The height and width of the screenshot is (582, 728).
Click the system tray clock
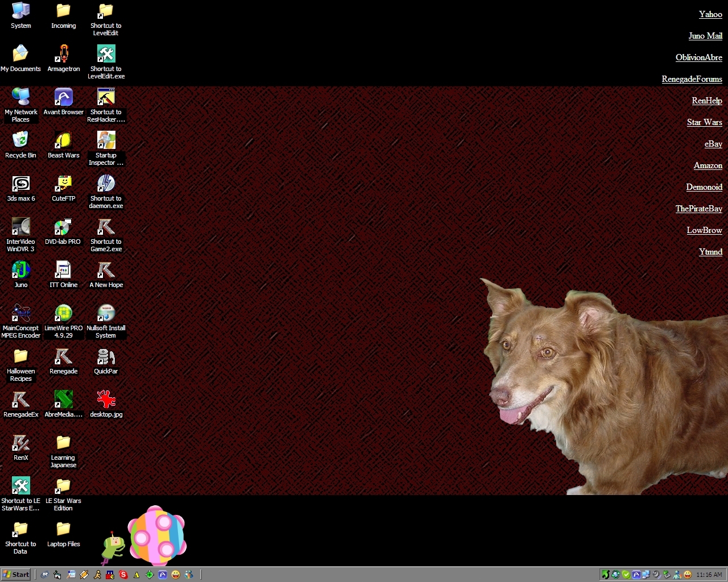[x=709, y=575]
